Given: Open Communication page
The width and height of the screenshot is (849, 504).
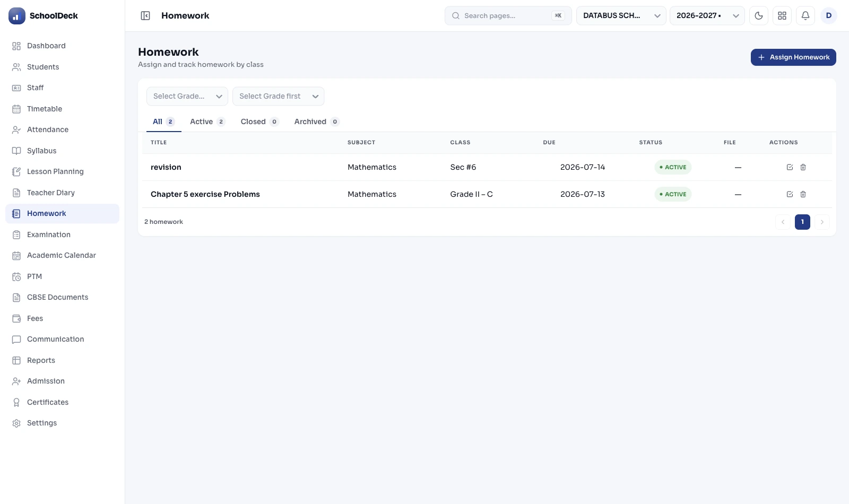Looking at the screenshot, I should click(62, 340).
